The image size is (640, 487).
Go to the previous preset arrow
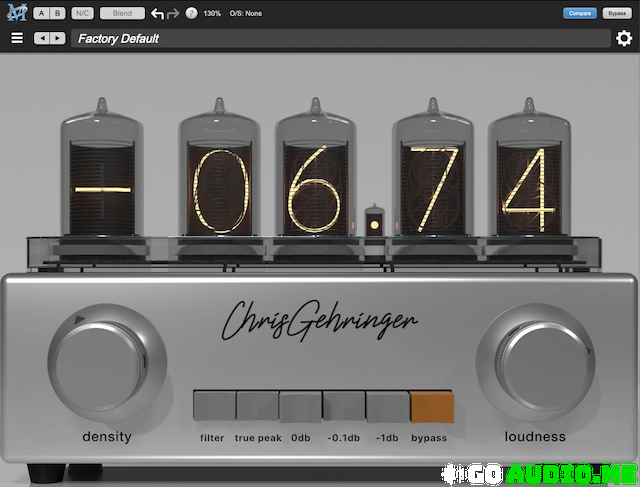[x=42, y=39]
